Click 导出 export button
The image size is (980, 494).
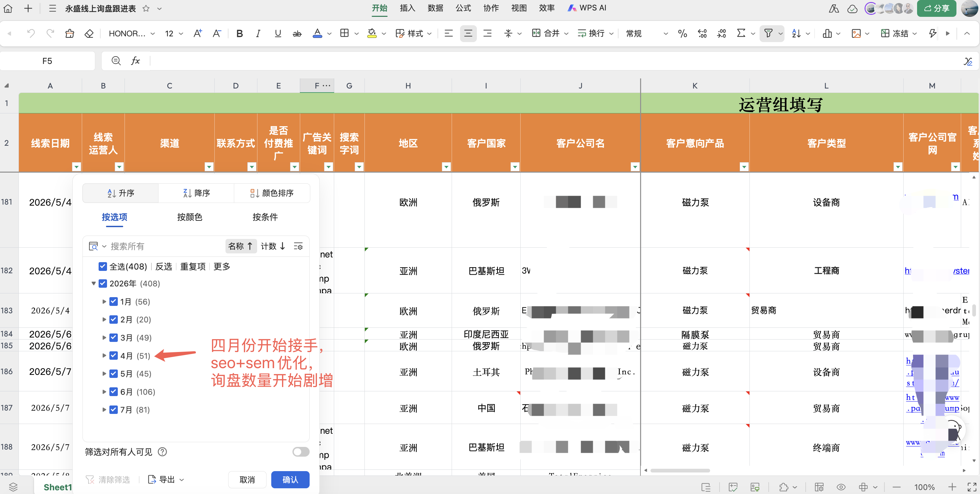[x=166, y=480]
